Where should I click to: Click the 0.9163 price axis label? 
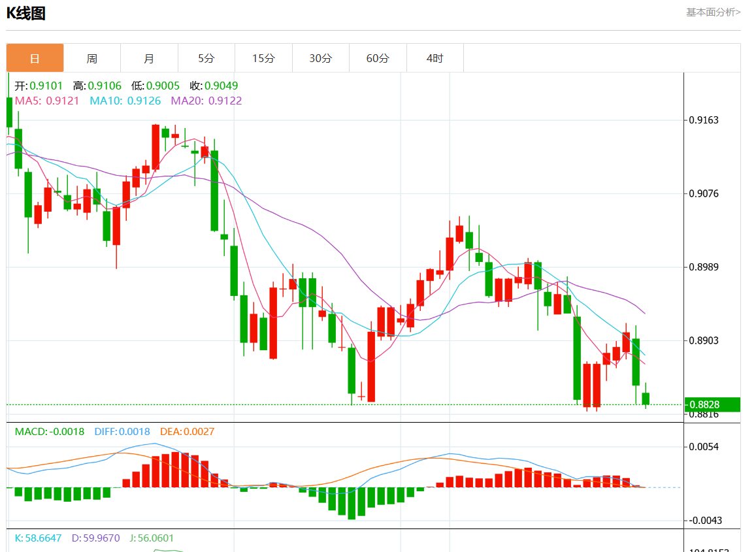point(704,120)
